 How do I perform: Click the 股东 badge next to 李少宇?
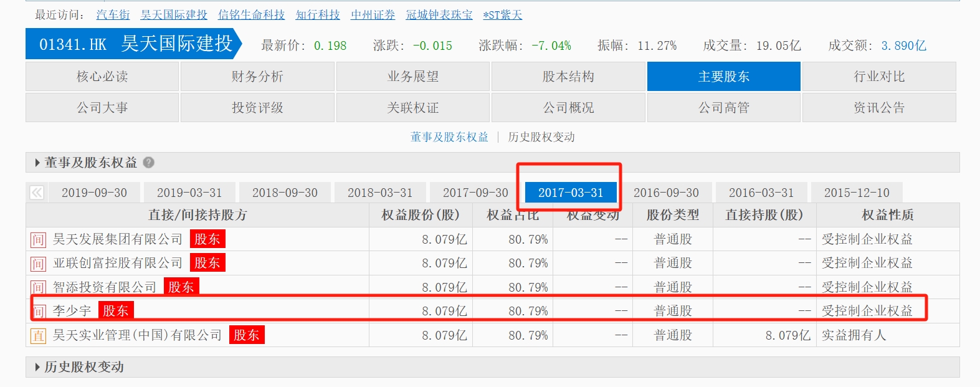(116, 310)
